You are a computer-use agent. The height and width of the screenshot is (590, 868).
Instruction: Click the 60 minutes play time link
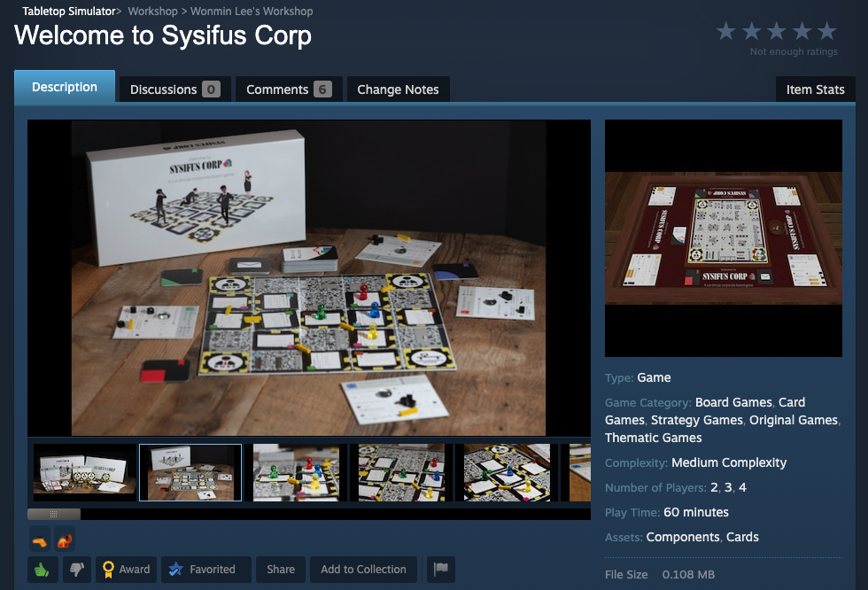(x=696, y=513)
